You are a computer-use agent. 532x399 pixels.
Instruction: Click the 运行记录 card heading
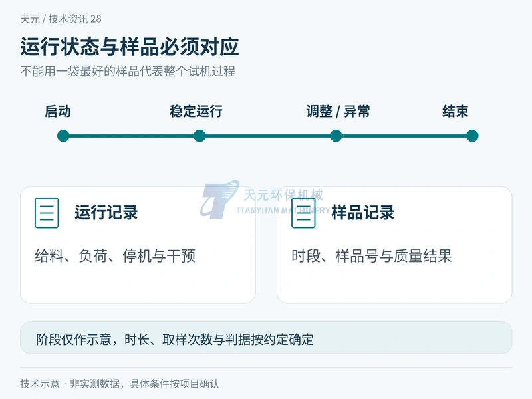click(106, 213)
